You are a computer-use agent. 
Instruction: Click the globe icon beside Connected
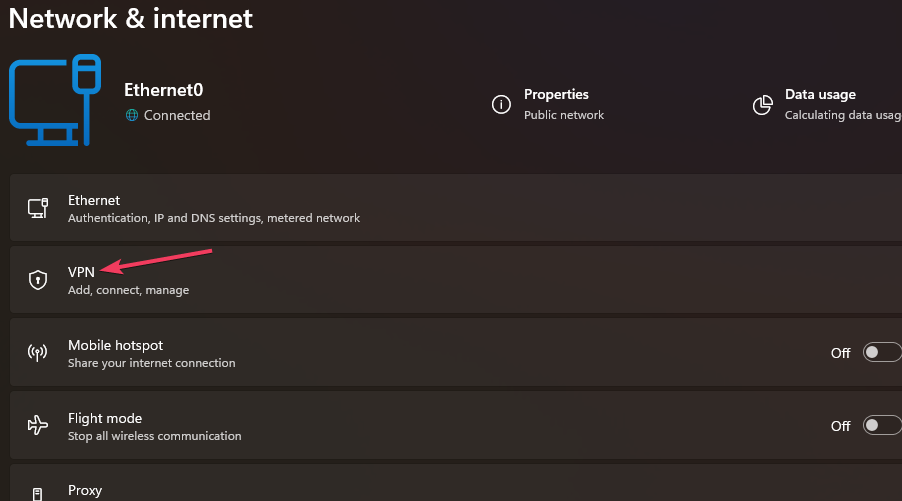click(x=132, y=116)
